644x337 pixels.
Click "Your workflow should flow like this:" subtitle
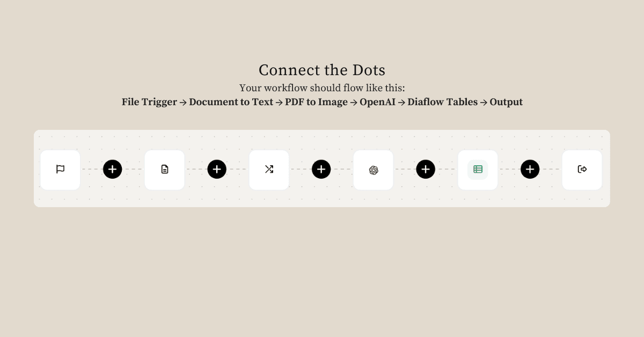tap(322, 87)
